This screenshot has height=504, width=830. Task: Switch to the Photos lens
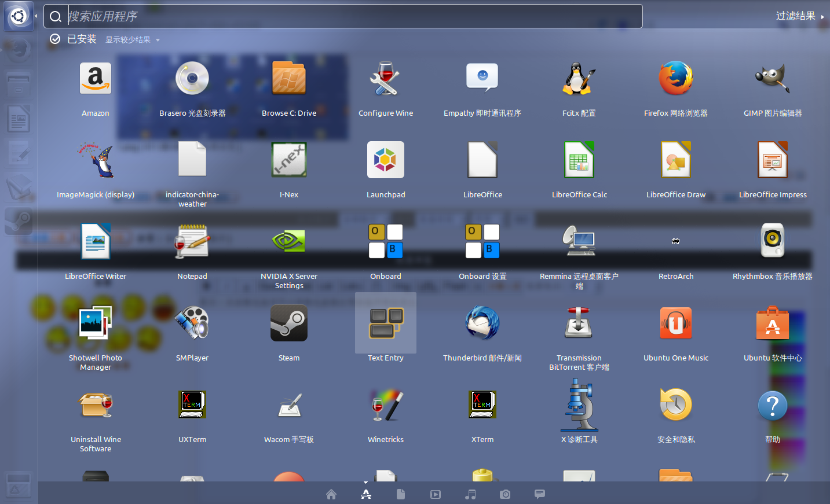pyautogui.click(x=505, y=494)
